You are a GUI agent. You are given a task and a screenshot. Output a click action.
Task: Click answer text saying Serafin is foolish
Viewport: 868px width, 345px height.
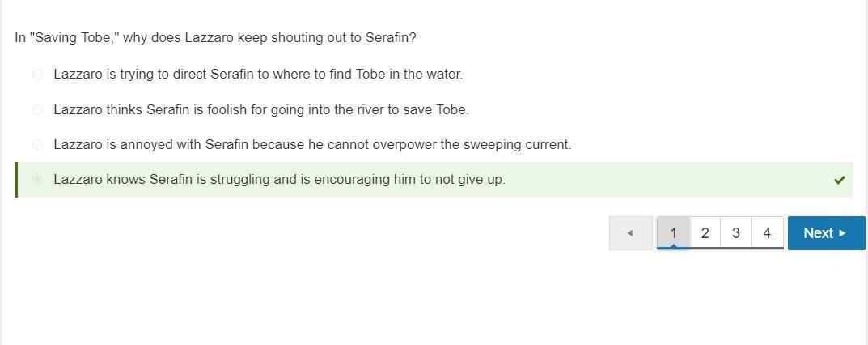click(x=261, y=109)
